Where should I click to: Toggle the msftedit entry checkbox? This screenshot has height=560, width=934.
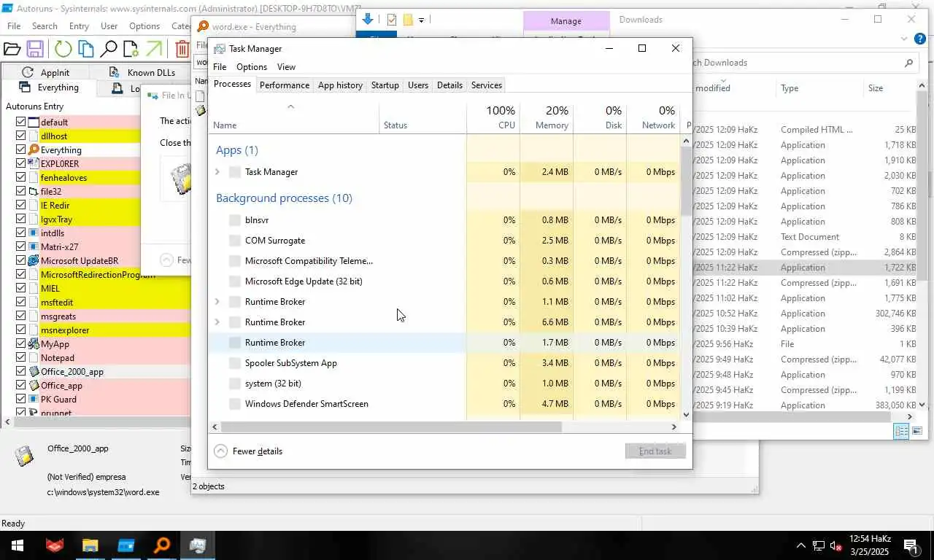click(x=20, y=302)
